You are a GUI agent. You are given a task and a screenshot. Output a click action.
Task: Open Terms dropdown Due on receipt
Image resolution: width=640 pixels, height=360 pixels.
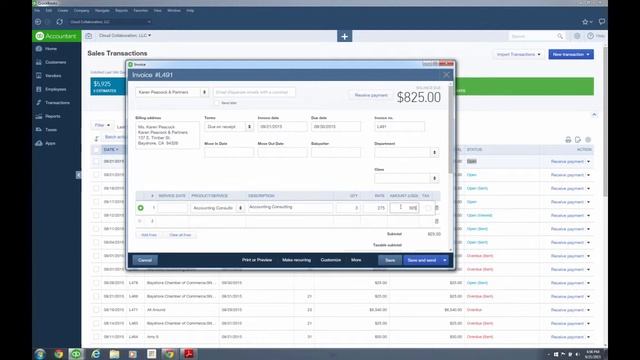(x=249, y=127)
